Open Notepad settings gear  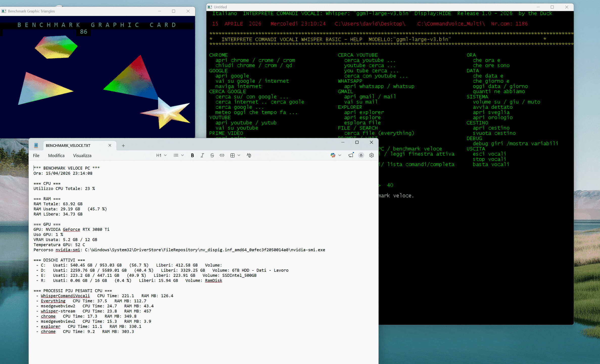tap(372, 155)
